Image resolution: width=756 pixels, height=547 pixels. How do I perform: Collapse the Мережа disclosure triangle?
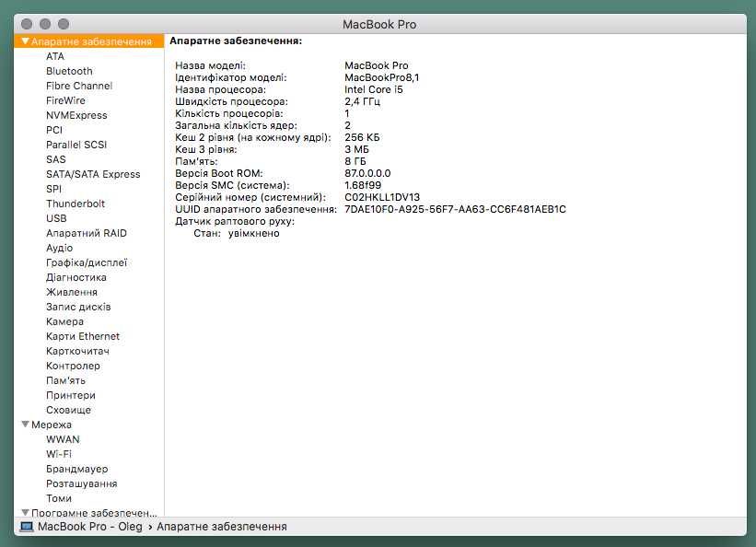(26, 425)
